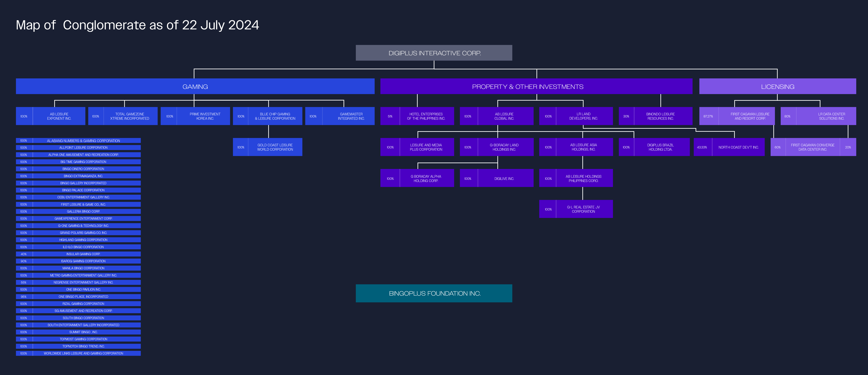Select CEBU ENTERTAINMENT GALLERY INC. row

[78, 197]
